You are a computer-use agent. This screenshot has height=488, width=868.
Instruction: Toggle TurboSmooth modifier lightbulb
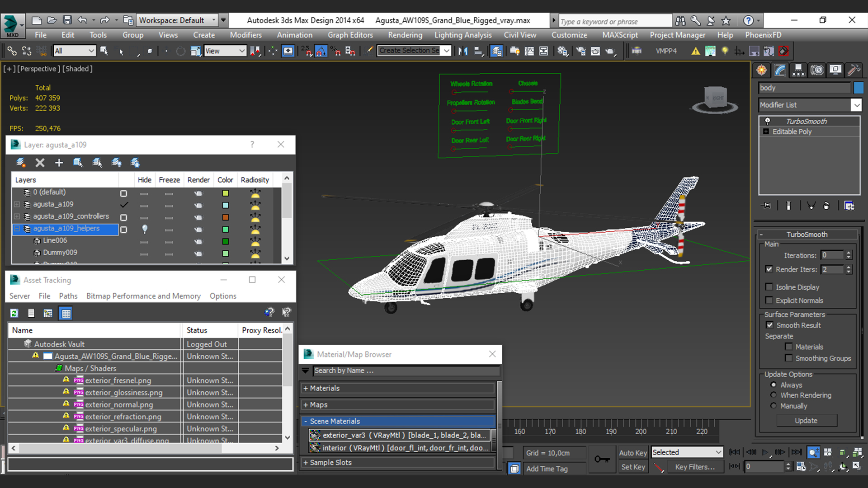767,121
